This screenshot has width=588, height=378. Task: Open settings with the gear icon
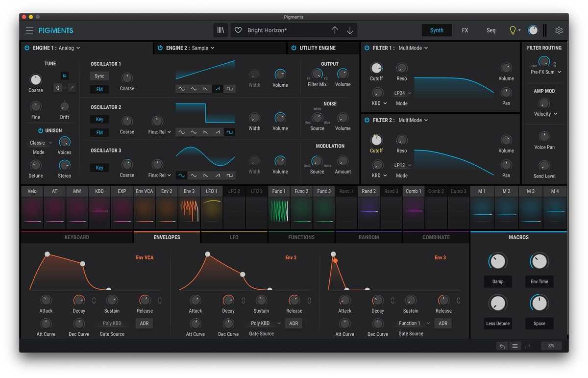pyautogui.click(x=559, y=30)
